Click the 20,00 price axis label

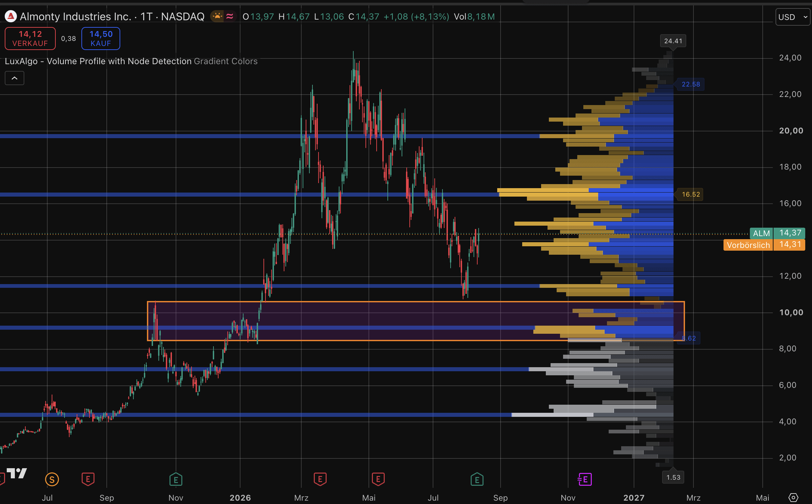(791, 131)
